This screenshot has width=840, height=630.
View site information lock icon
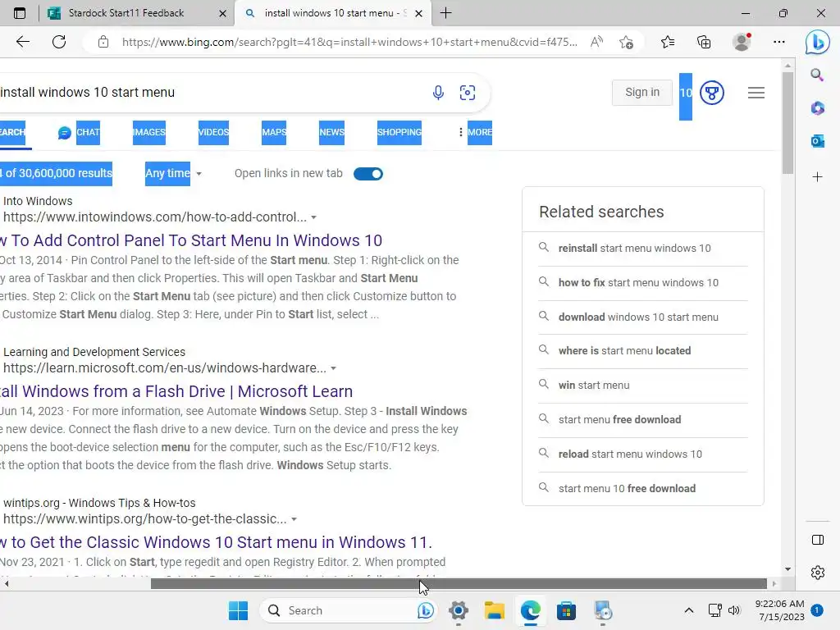point(103,42)
